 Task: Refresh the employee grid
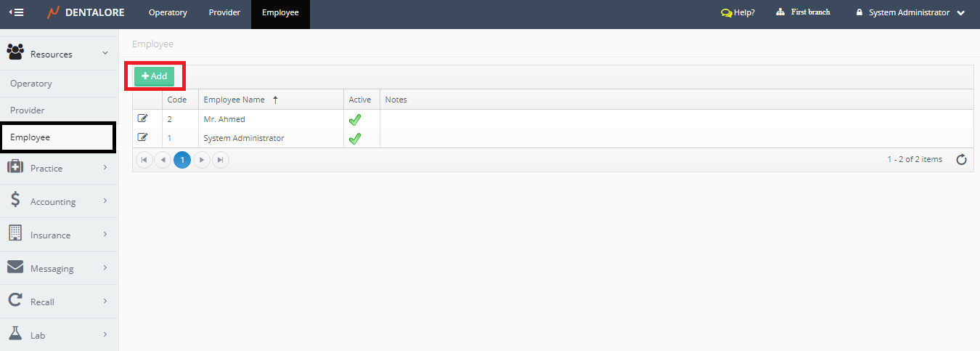tap(961, 160)
